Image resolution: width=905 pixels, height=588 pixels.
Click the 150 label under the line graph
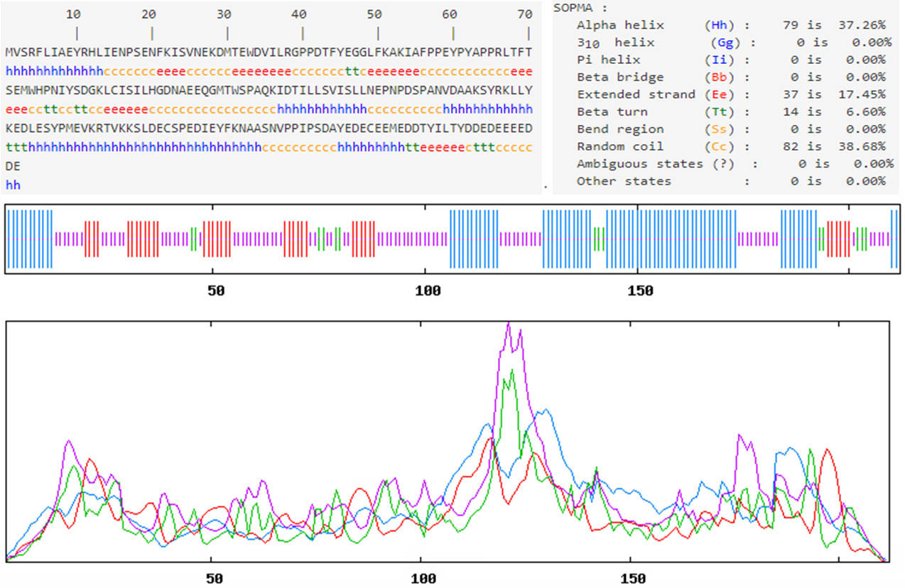632,577
